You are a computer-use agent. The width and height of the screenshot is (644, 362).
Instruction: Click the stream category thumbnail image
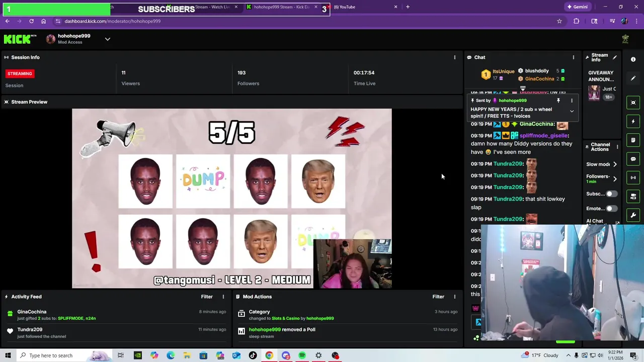point(594,93)
